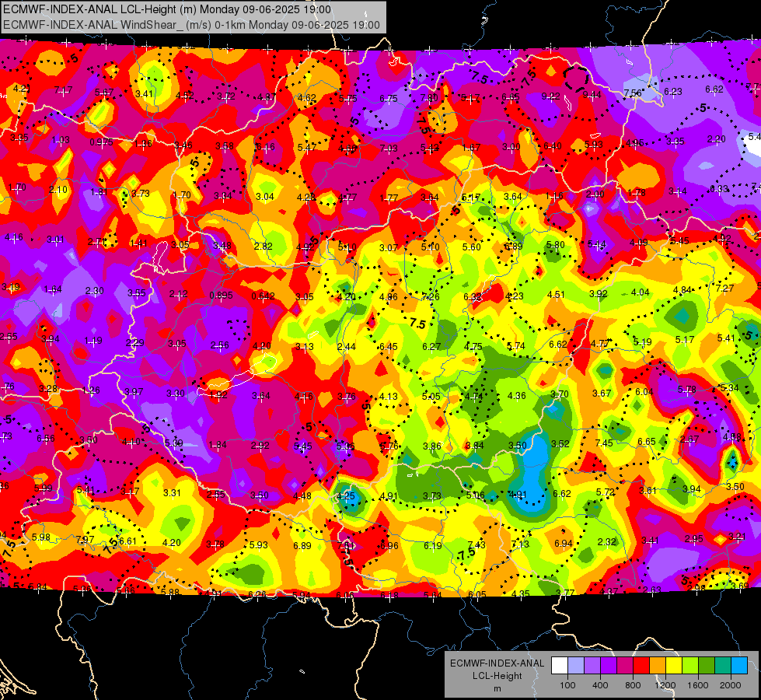Click the wind shear value 7.27
Viewport: 761px width, 700px height.
[x=725, y=288]
